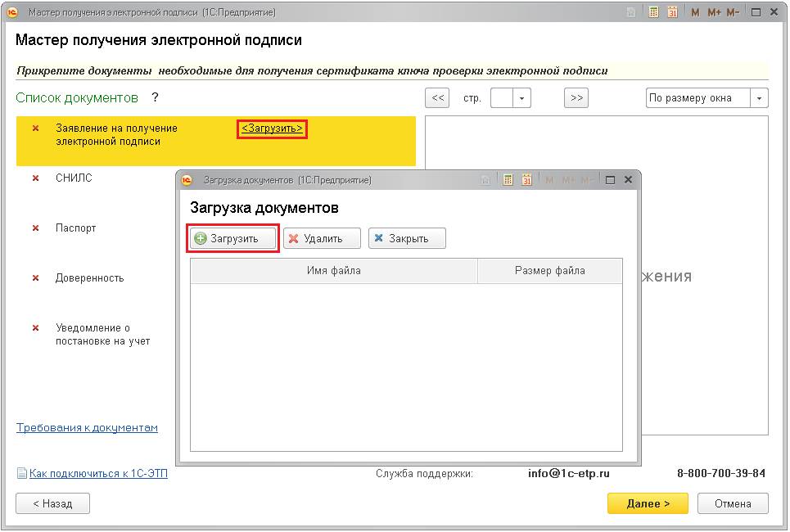Click the M- memory button in main title bar
790x532 pixels.
pyautogui.click(x=733, y=12)
